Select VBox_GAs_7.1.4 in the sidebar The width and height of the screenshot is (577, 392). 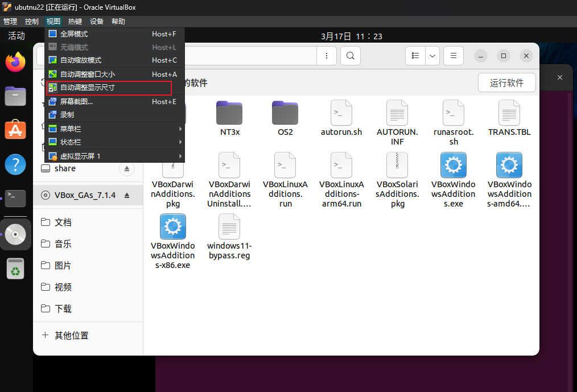pyautogui.click(x=88, y=195)
